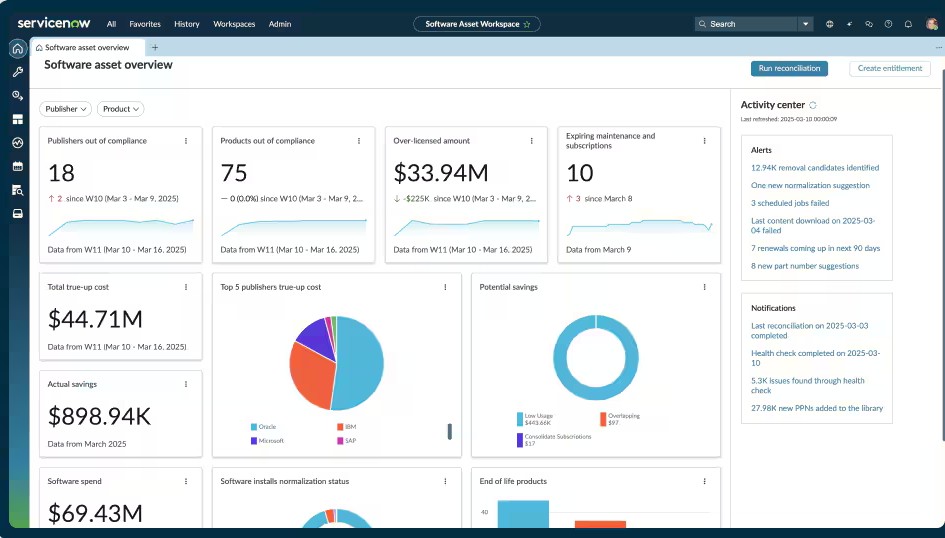Open the activity pulse icon in the sidebar

(x=17, y=143)
